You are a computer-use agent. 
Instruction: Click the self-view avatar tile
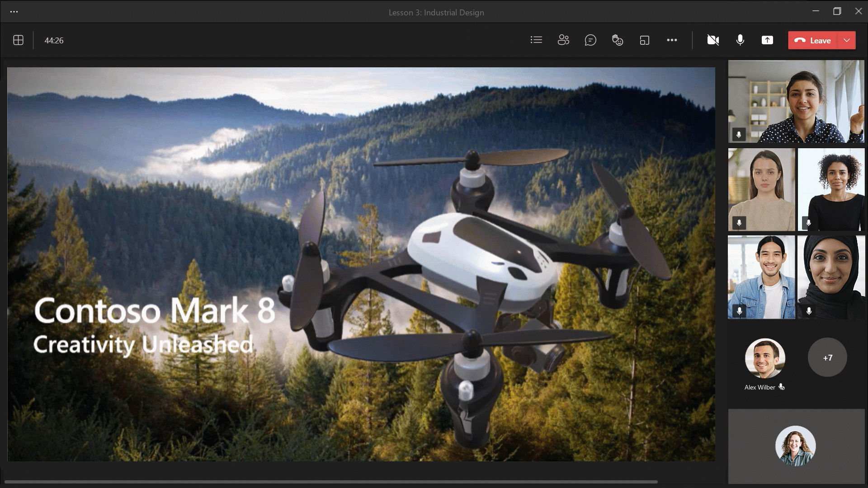point(796,446)
